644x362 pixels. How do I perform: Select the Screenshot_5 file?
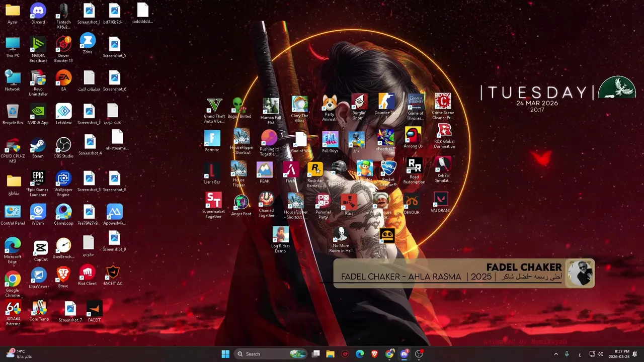114,47
